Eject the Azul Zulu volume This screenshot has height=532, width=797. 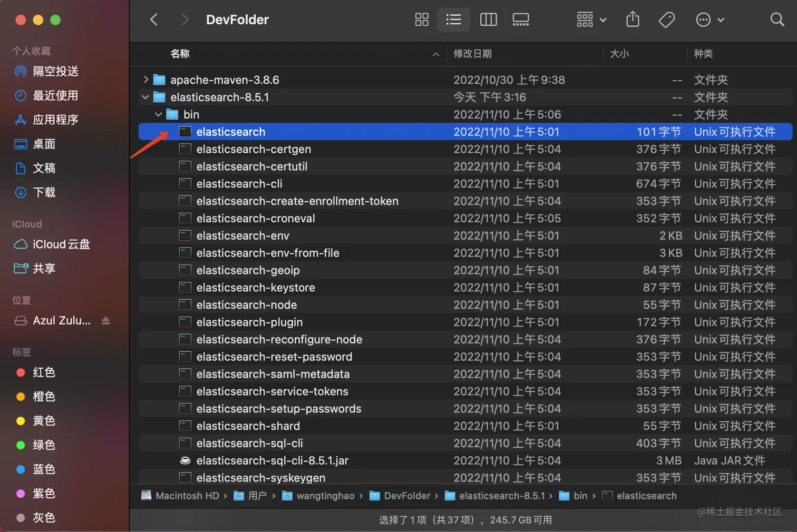pyautogui.click(x=105, y=320)
